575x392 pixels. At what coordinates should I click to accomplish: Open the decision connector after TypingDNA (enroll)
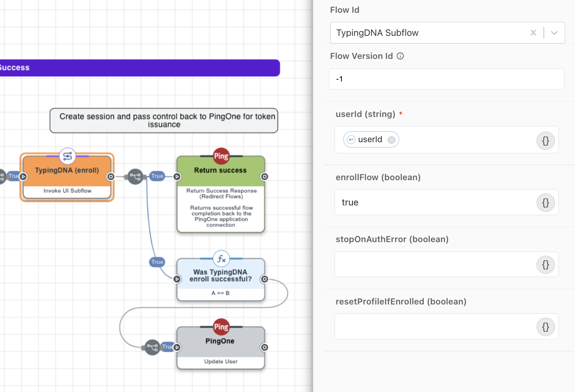[x=135, y=176]
